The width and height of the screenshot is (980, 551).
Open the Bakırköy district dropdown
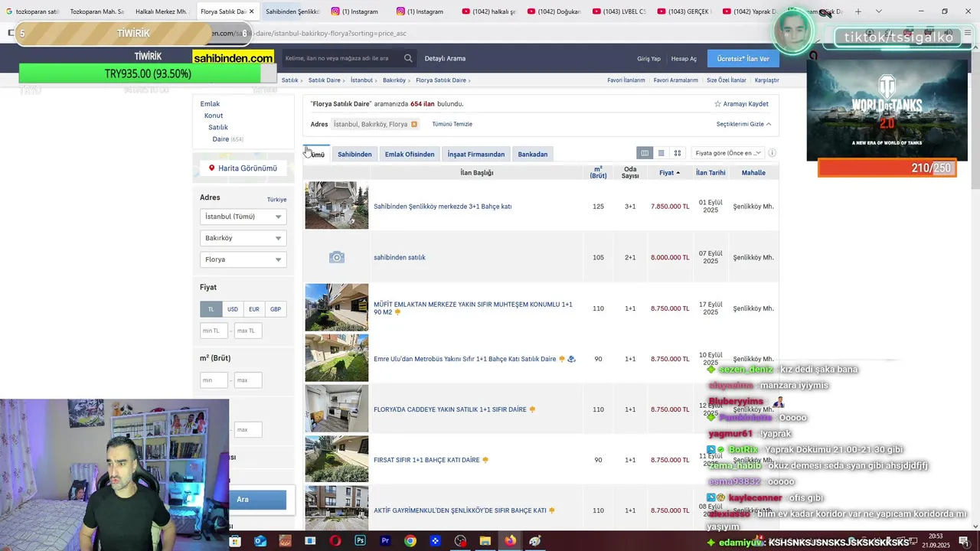click(x=243, y=238)
